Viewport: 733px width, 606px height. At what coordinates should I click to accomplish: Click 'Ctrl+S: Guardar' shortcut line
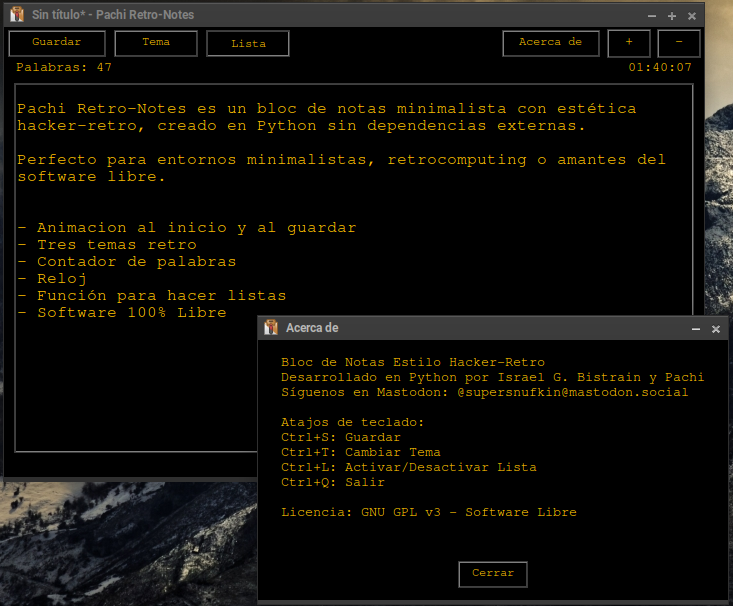pos(341,437)
